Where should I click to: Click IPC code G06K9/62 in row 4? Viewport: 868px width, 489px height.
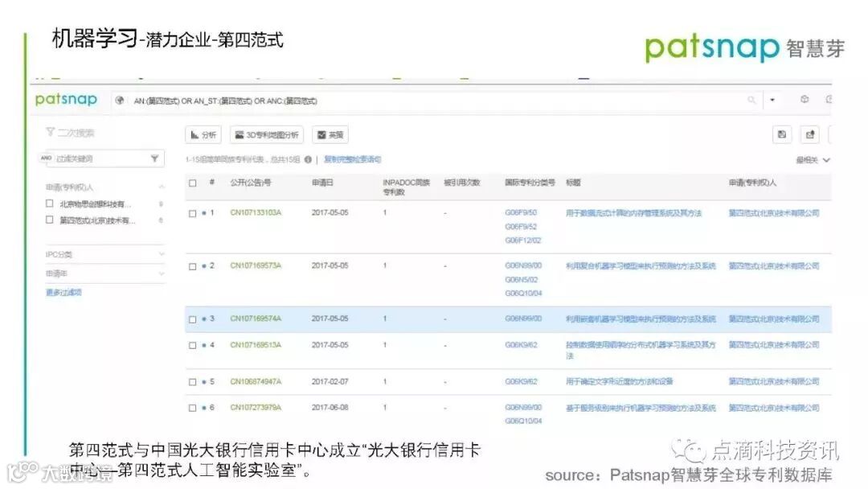[521, 345]
